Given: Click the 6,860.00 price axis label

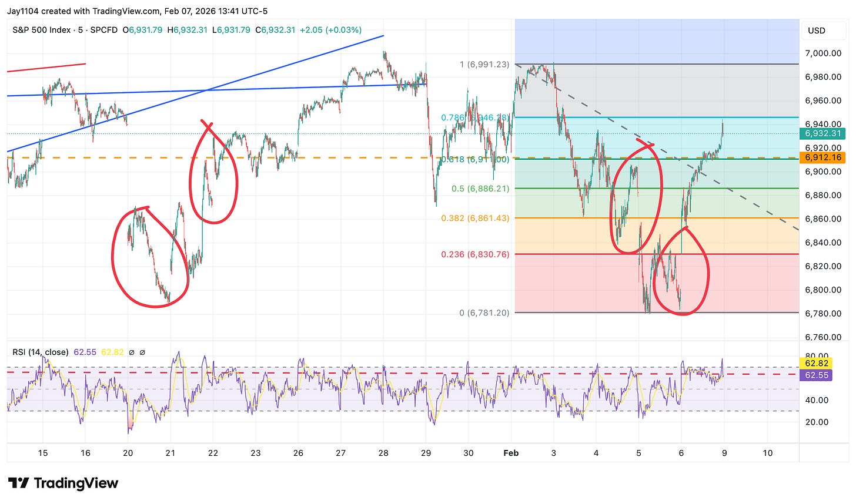Looking at the screenshot, I should coord(823,219).
